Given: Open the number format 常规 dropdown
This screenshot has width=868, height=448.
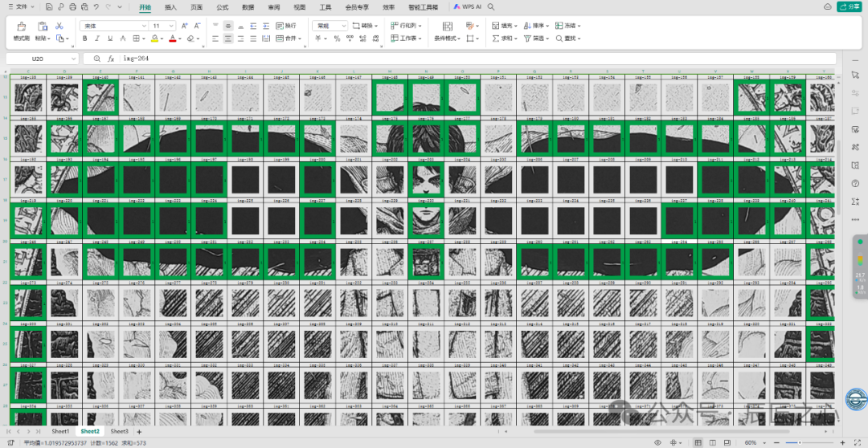Looking at the screenshot, I should pyautogui.click(x=343, y=26).
